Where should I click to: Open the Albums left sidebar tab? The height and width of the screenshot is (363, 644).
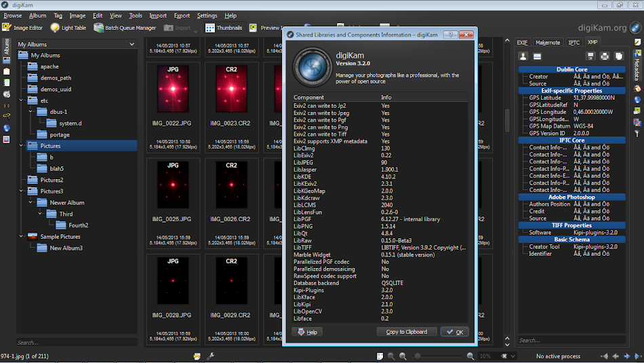click(6, 47)
